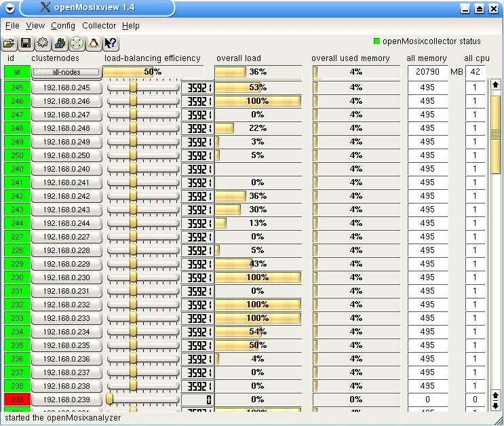
Task: Click the speed slider for node 192.168.0.243
Action: 142,210
